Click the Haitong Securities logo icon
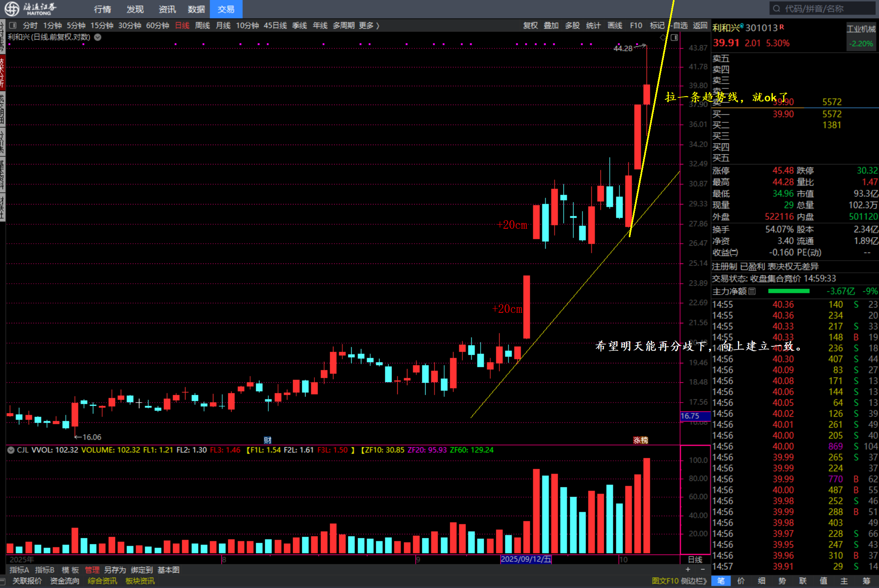This screenshot has width=879, height=588. pos(12,8)
